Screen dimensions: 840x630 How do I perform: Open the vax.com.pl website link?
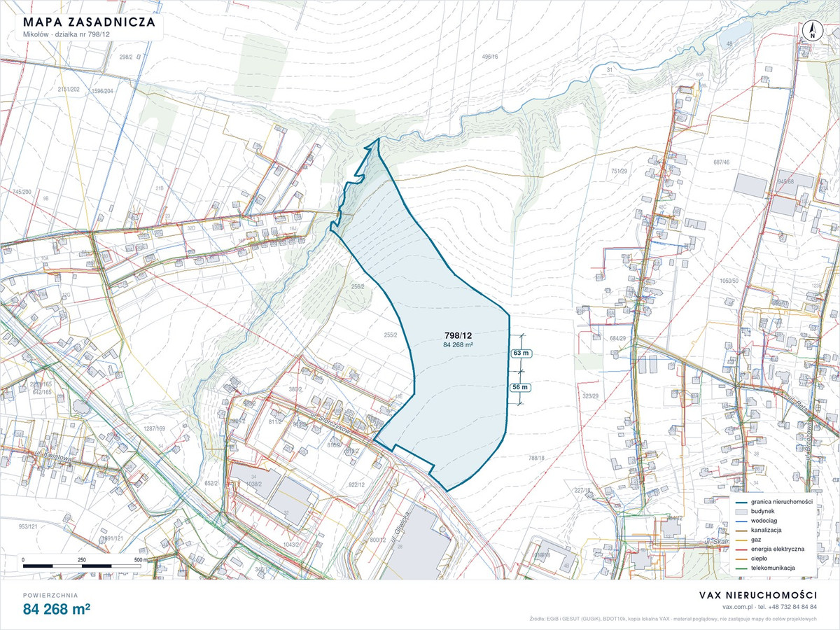(x=738, y=607)
